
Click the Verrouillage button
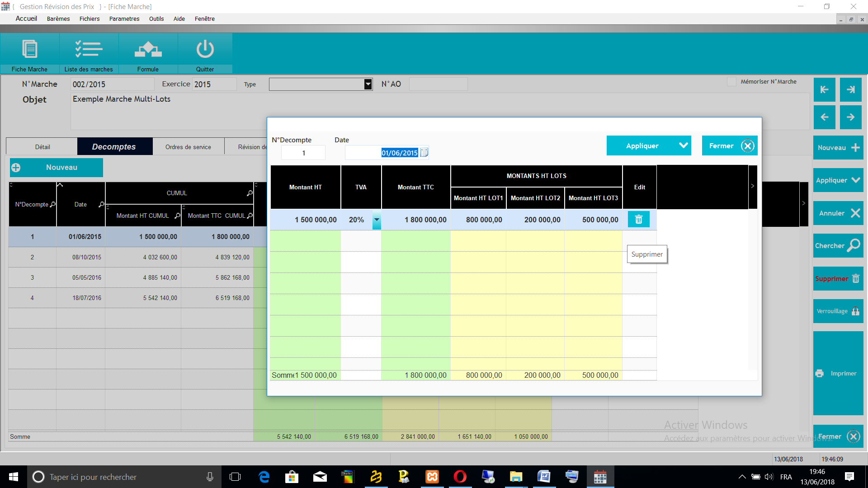[x=838, y=311]
